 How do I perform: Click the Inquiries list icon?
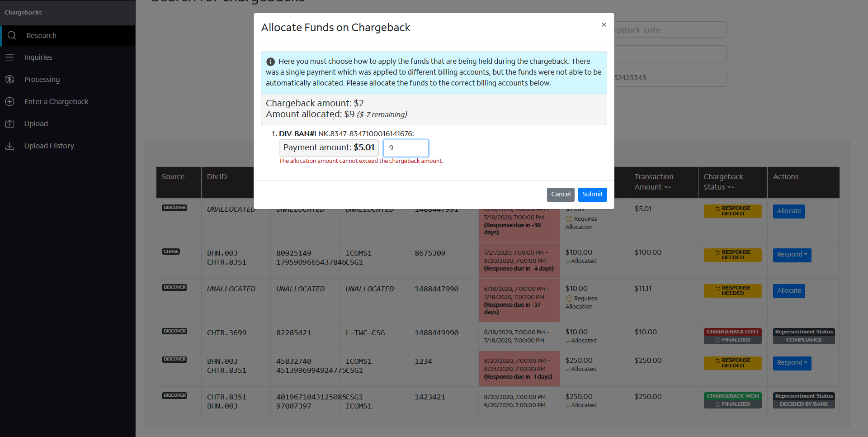point(9,57)
